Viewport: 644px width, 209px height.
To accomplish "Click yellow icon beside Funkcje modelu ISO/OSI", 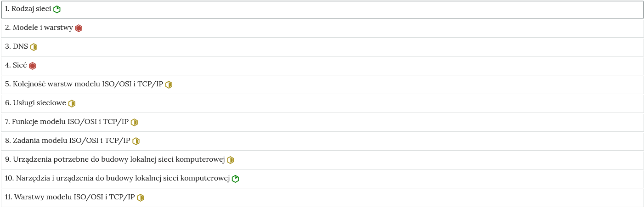I will (134, 122).
